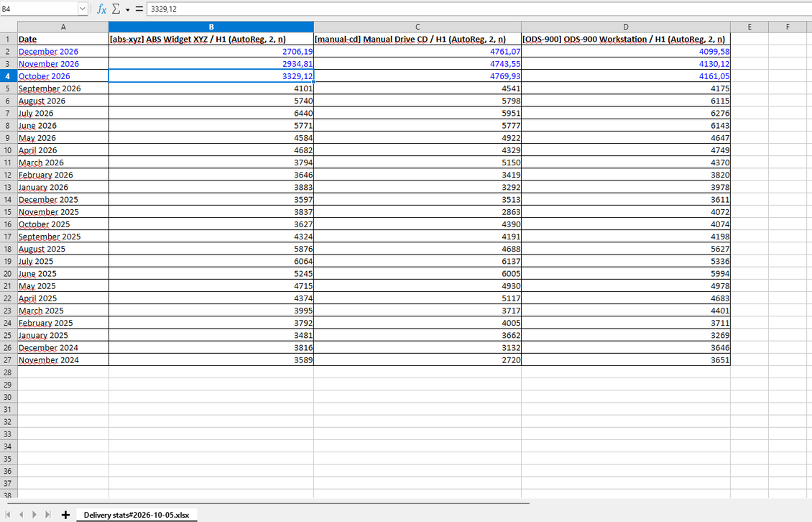812x522 pixels.
Task: Click the '[manual-cd] Manual Drive CD' header cell
Action: click(x=417, y=39)
